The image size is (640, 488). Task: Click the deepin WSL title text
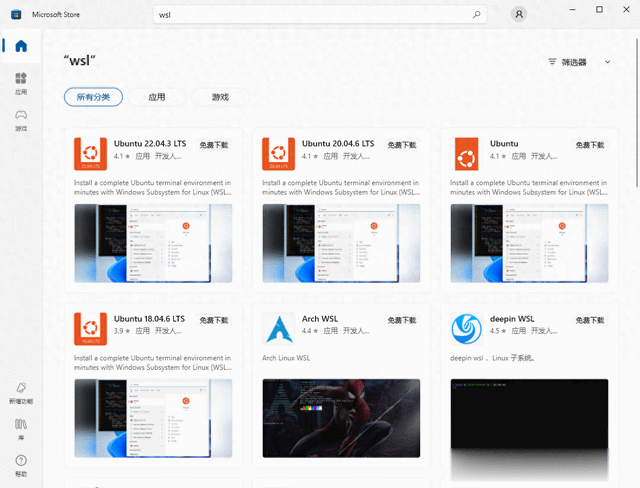[512, 319]
